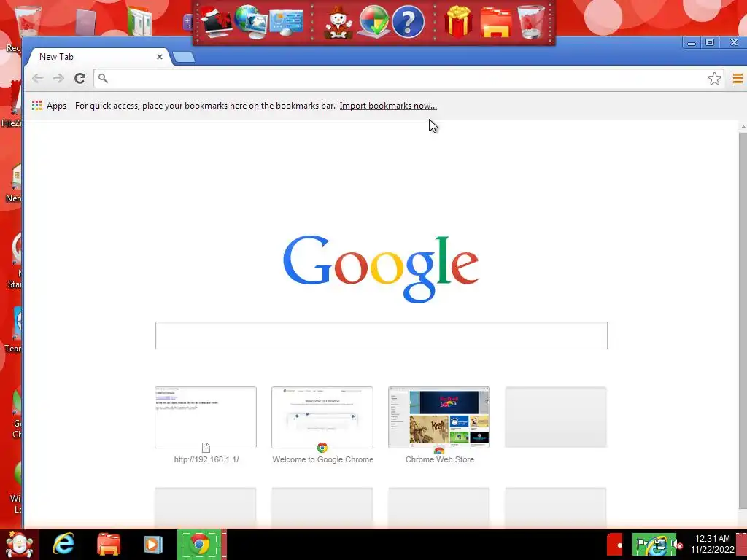
Task: Open the Chrome hamburger menu
Action: point(738,79)
